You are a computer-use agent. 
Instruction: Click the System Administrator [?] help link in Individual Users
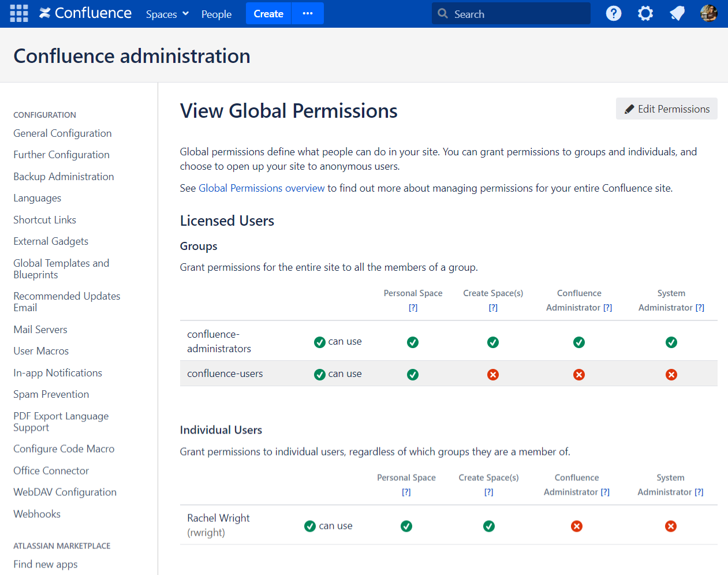699,492
